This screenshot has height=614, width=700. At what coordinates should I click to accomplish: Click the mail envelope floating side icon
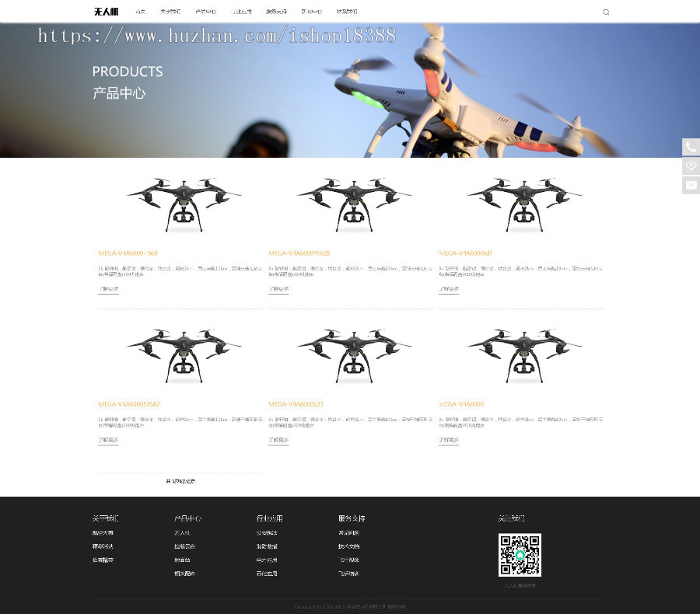coord(691,185)
